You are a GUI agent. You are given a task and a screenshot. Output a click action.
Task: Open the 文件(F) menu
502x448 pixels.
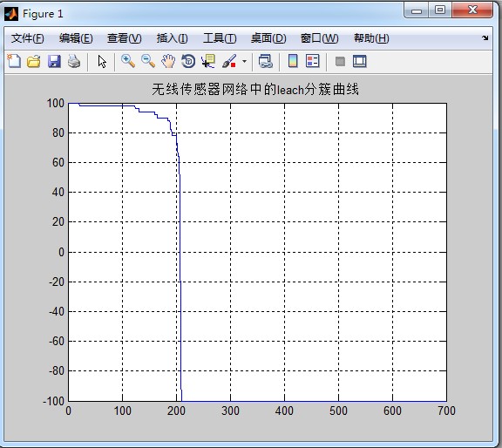click(28, 38)
